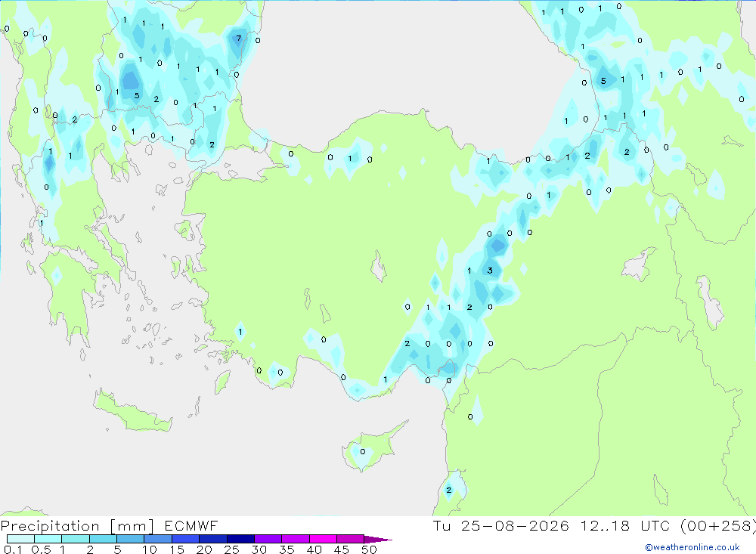756x554 pixels.
Task: Click the precipitation value "7" on the map
Action: pos(239,38)
